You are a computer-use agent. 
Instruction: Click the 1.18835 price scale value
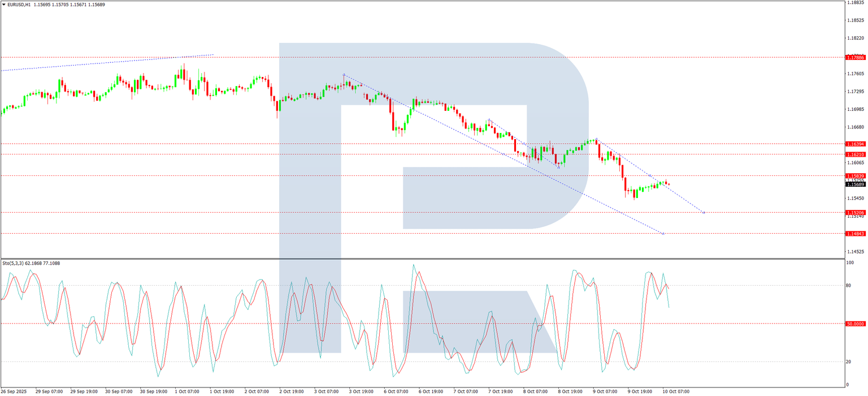click(856, 3)
